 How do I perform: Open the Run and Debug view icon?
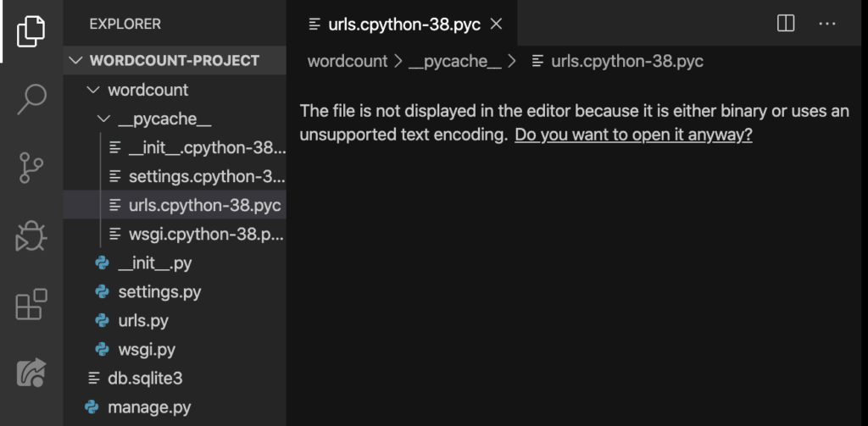pos(31,236)
